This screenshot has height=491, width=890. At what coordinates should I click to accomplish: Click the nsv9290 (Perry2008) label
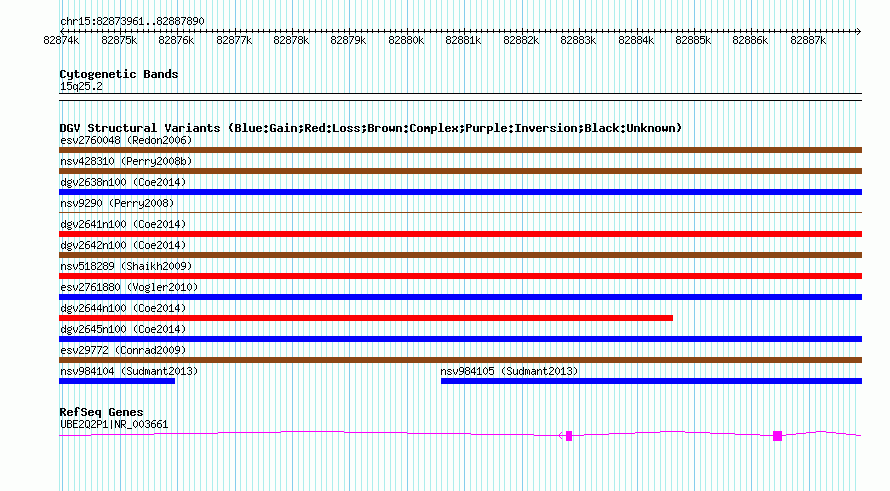click(x=117, y=203)
